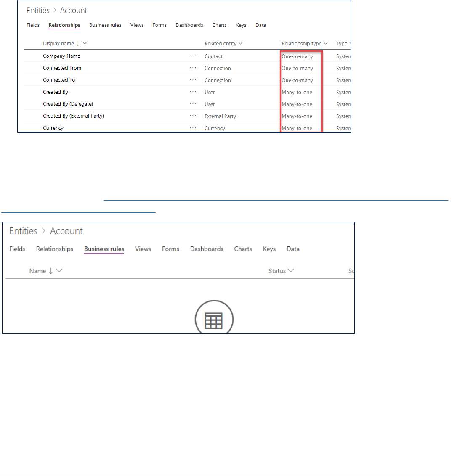
Task: Open more options for Created By (External Party)
Action: point(193,116)
